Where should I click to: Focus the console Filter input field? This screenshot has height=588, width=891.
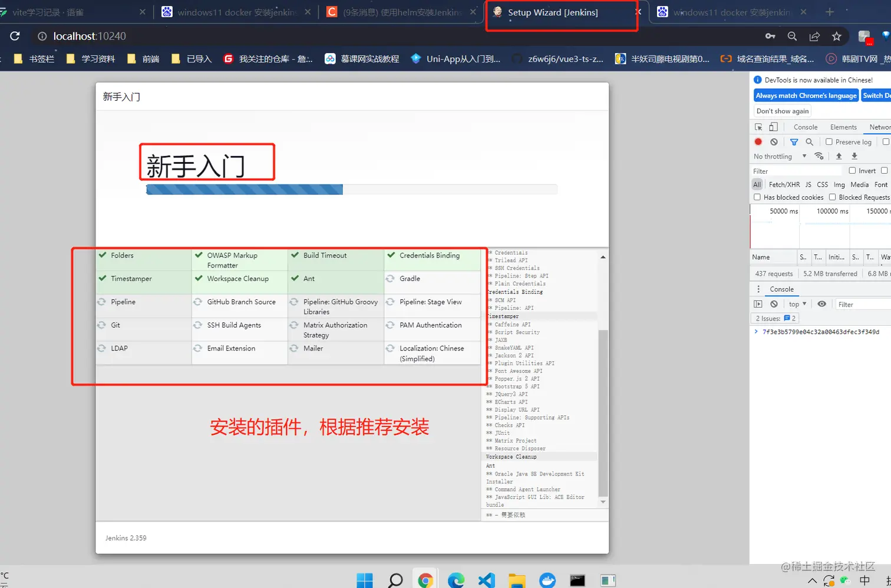coord(863,304)
